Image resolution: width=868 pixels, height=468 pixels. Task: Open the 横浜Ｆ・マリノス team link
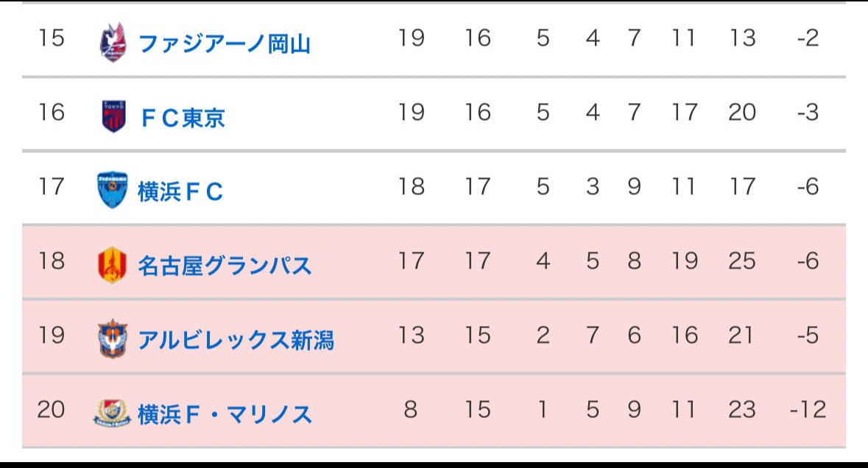coord(225,414)
